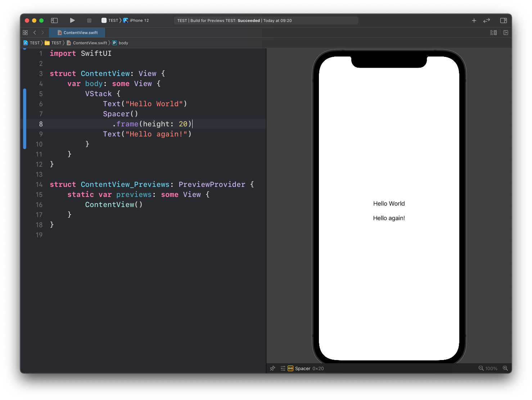Zoom in on the canvas preview
This screenshot has width=532, height=400.
(x=505, y=368)
